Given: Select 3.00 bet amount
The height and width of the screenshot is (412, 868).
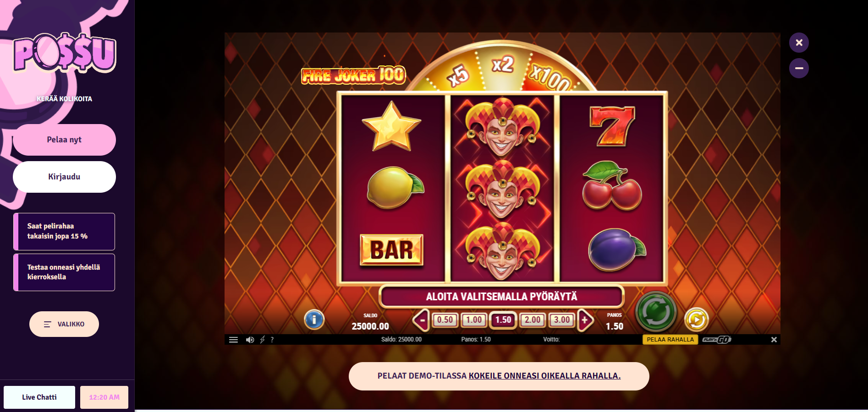Looking at the screenshot, I should (562, 320).
